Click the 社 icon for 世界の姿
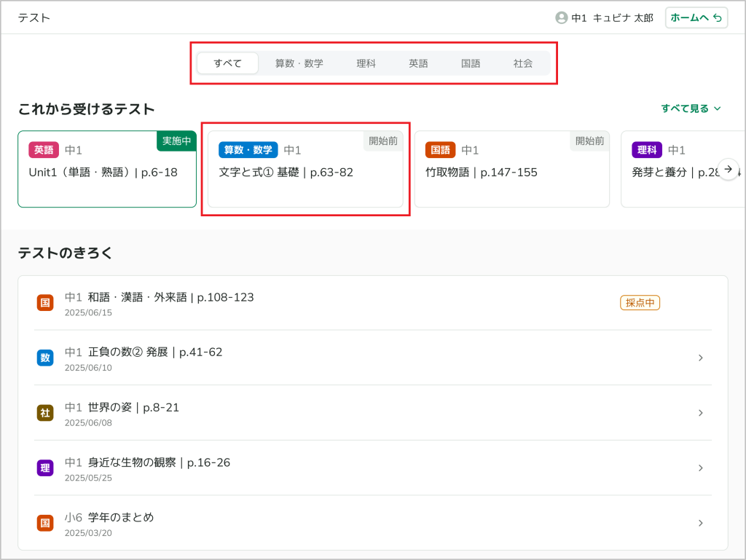Image resolution: width=746 pixels, height=560 pixels. [x=45, y=413]
